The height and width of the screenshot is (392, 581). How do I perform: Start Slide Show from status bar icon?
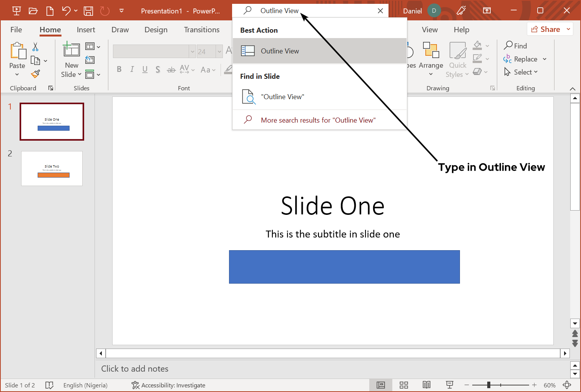449,385
